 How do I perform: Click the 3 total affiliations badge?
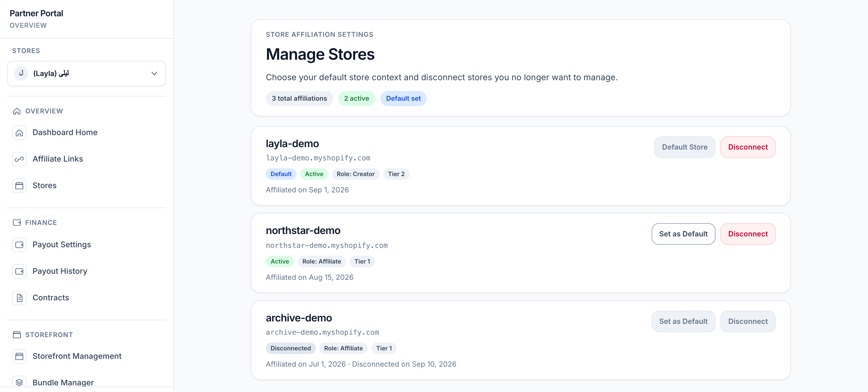coord(299,99)
